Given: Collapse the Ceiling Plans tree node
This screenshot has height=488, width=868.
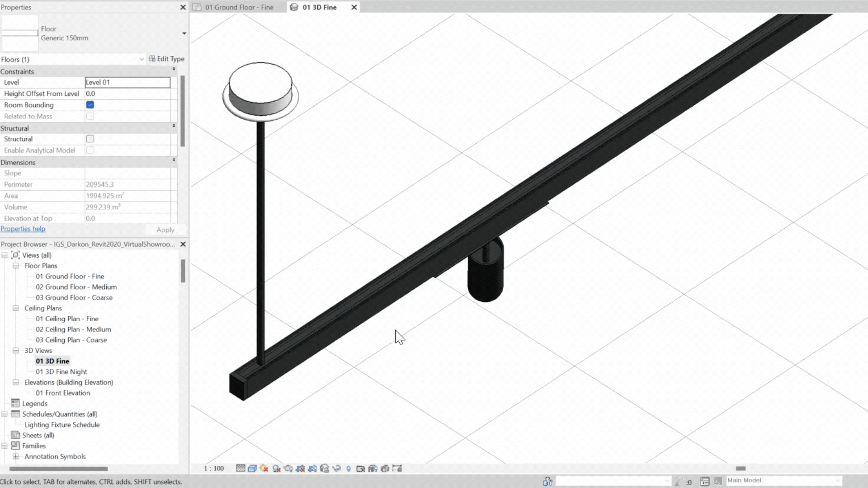Looking at the screenshot, I should click(15, 308).
